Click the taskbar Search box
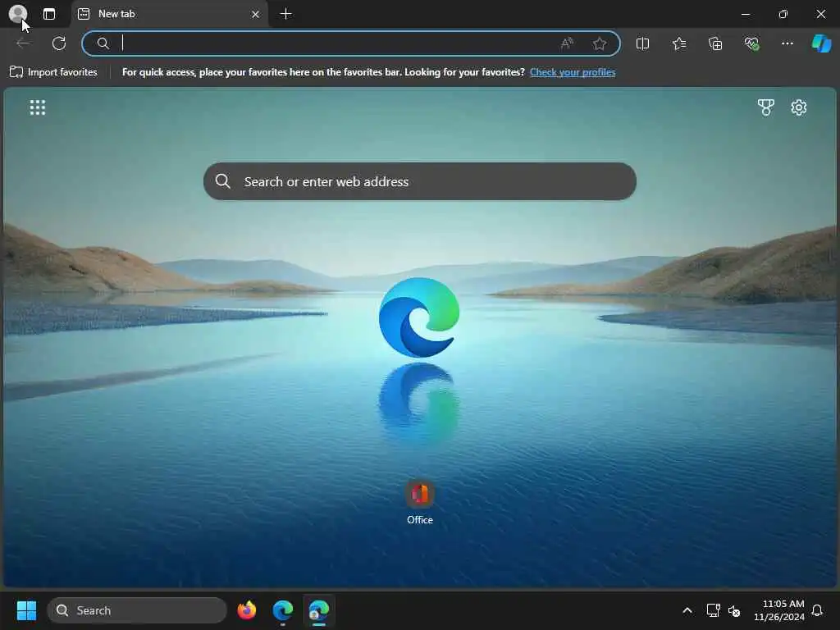840x630 pixels. [137, 610]
